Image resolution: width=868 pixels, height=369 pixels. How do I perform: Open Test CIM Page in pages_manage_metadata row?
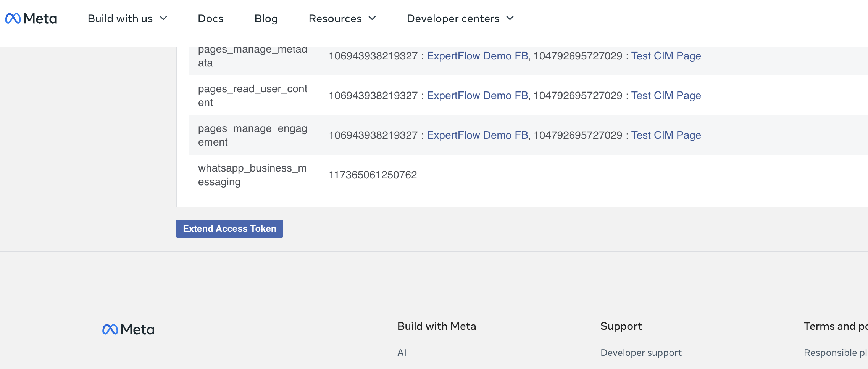[666, 56]
